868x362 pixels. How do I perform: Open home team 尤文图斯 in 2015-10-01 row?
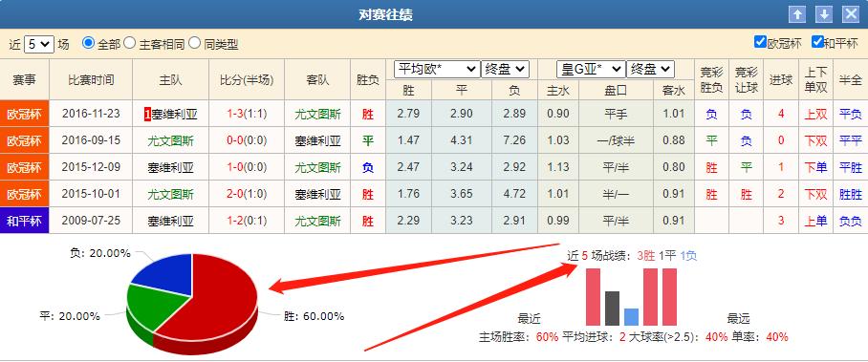click(x=170, y=194)
